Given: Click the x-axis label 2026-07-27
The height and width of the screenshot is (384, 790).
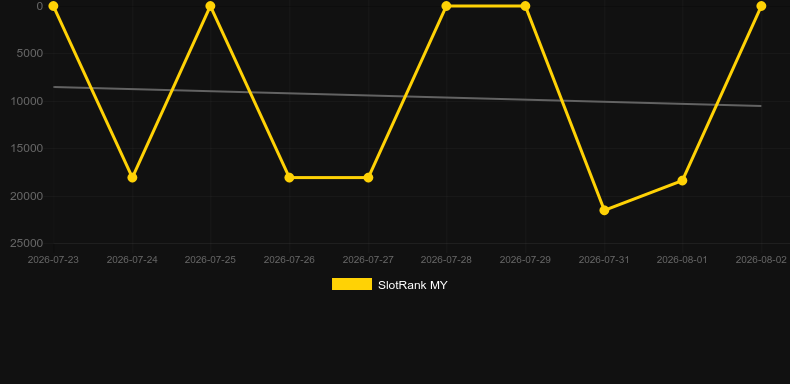Looking at the screenshot, I should click(x=368, y=260).
